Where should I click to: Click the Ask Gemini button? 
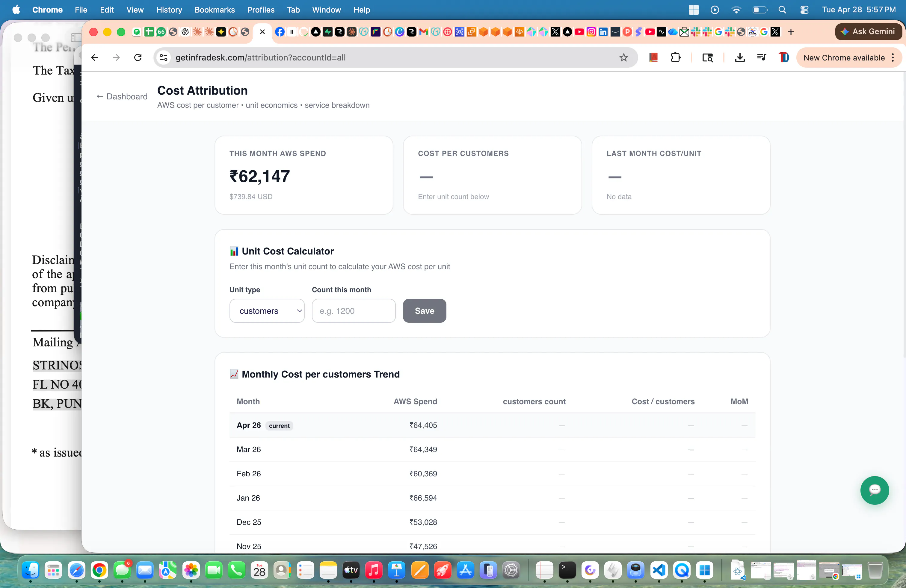(x=868, y=31)
